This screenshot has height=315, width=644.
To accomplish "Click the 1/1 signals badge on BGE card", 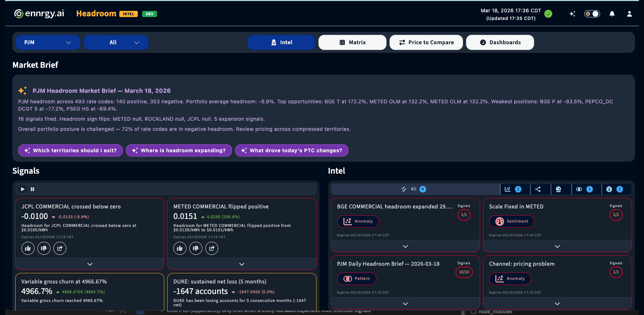I will [464, 215].
